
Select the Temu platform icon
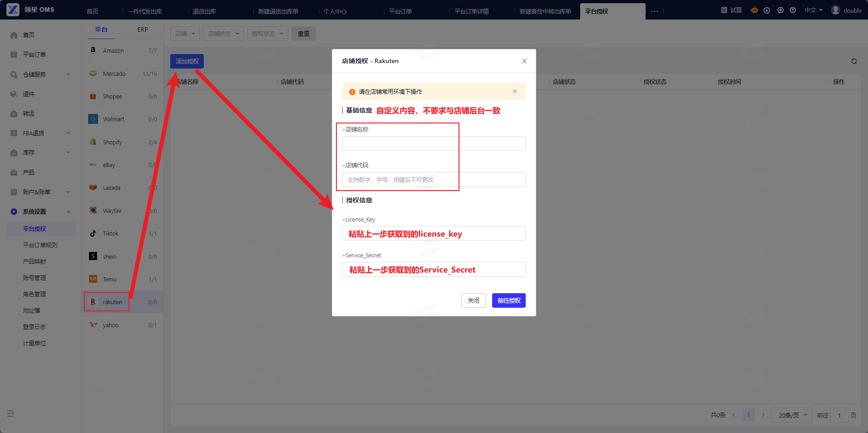93,279
